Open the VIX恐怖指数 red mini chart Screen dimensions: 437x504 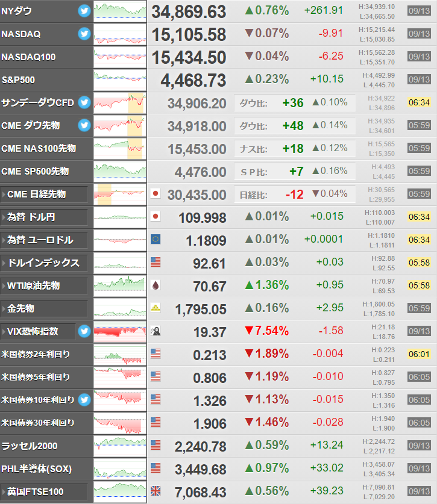pos(120,331)
